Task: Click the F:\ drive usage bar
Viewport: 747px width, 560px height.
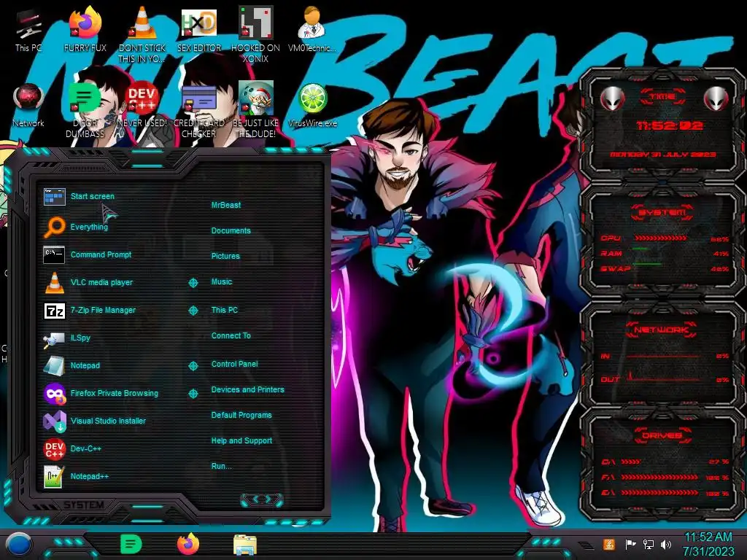Action: point(659,477)
